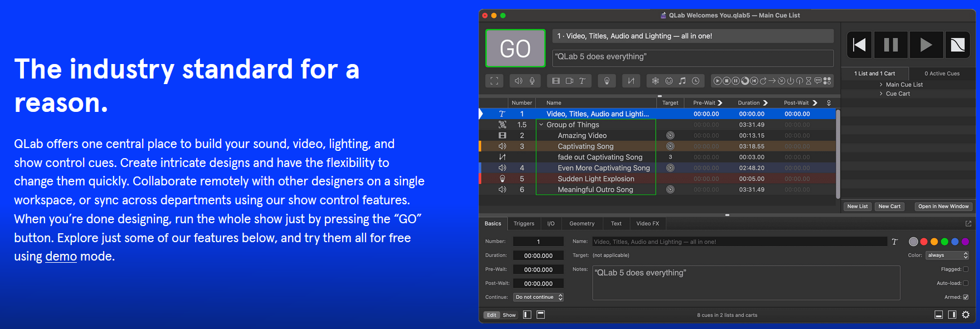The width and height of the screenshot is (980, 329).
Task: Add a MIDI File cue with the music note icon
Action: coord(682,81)
